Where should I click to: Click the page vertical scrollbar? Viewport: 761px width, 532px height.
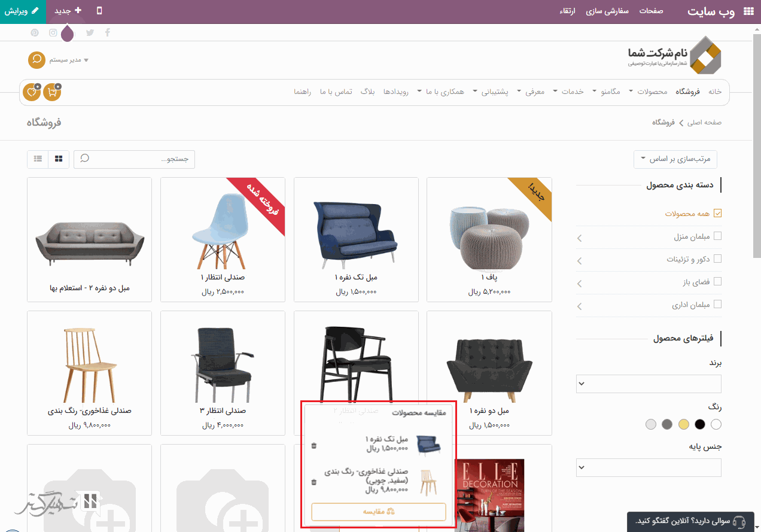point(757,147)
